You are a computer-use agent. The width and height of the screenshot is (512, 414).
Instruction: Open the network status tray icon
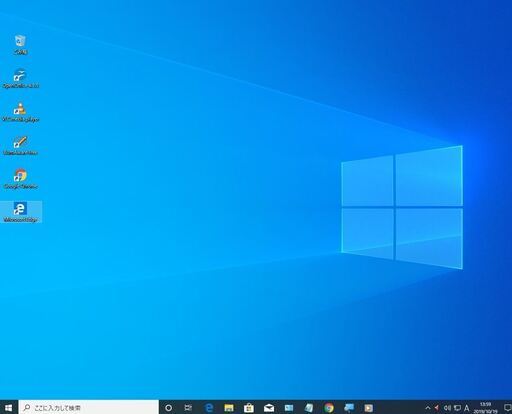458,408
